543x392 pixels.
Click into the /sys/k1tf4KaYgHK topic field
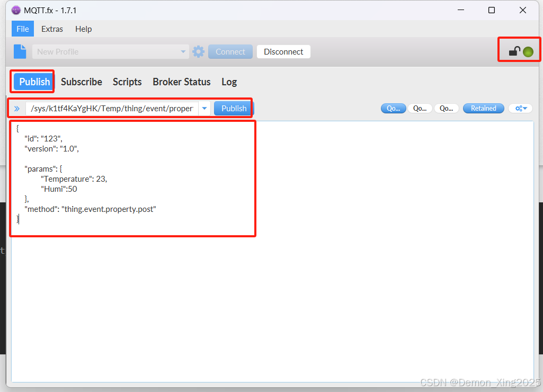point(112,109)
